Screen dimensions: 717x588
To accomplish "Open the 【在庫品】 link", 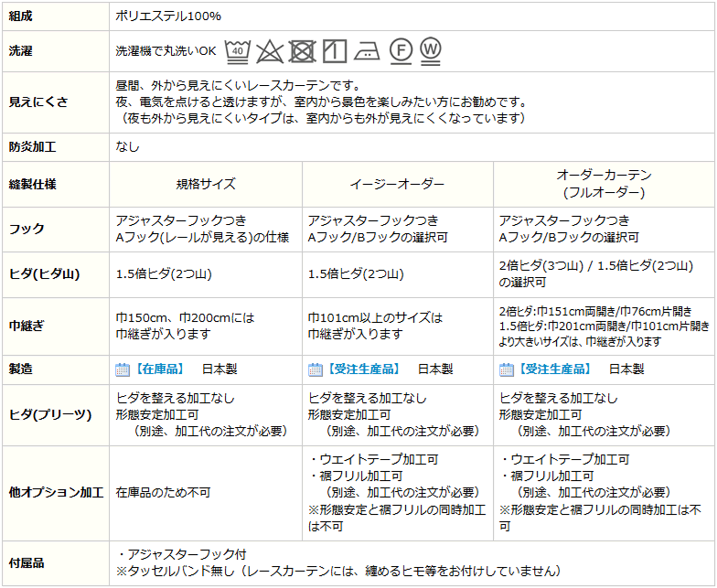I will 160,369.
